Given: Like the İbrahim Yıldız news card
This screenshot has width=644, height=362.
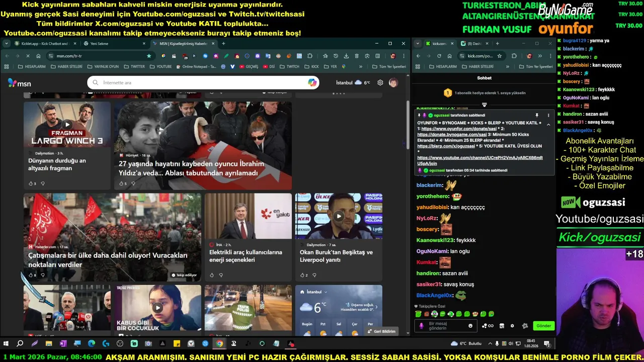Looking at the screenshot, I should point(121,184).
